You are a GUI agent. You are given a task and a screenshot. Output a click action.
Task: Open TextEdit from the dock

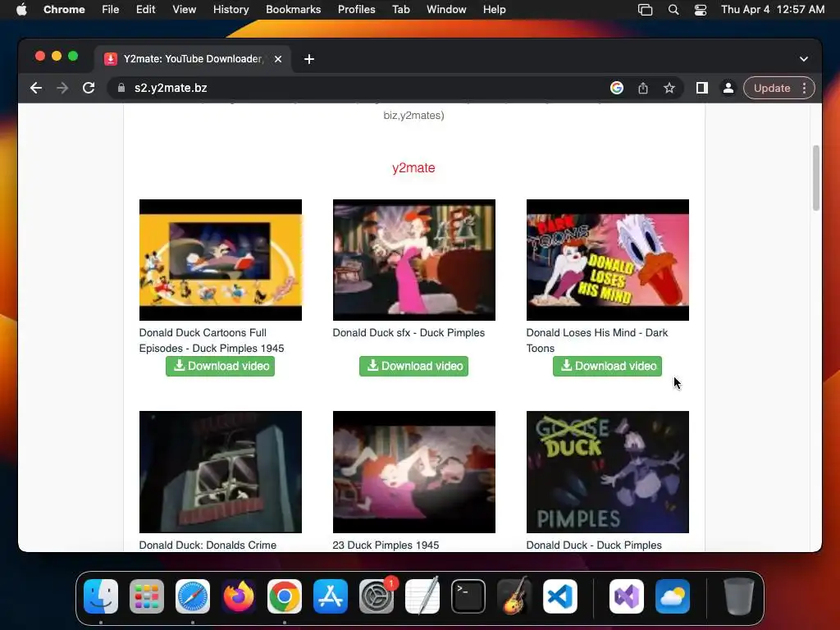422,596
